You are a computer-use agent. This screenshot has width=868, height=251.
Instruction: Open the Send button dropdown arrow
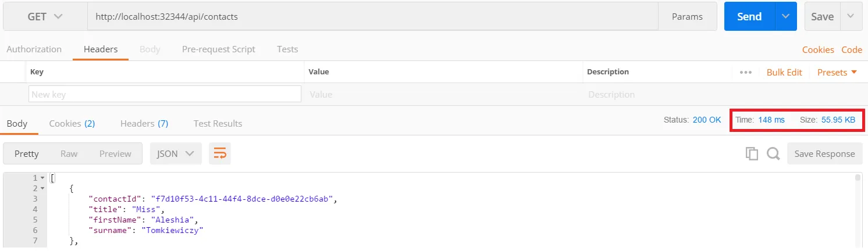(x=786, y=17)
